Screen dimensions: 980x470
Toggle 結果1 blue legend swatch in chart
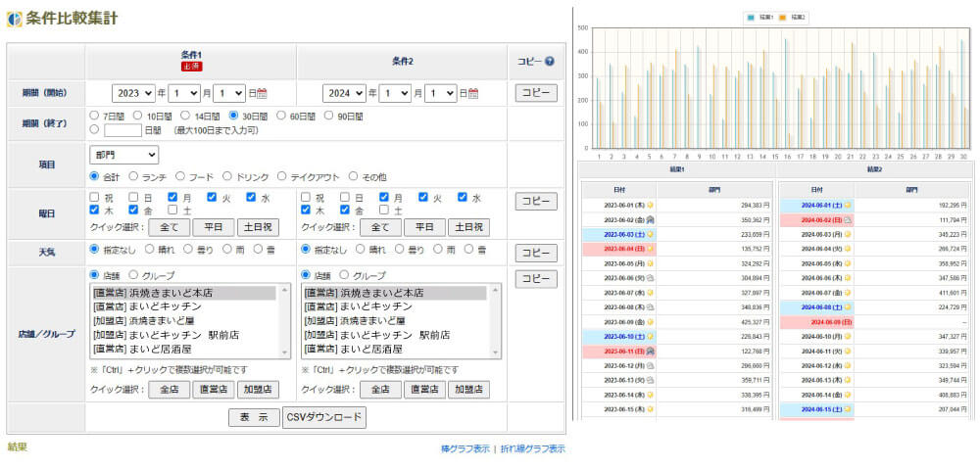coord(753,18)
